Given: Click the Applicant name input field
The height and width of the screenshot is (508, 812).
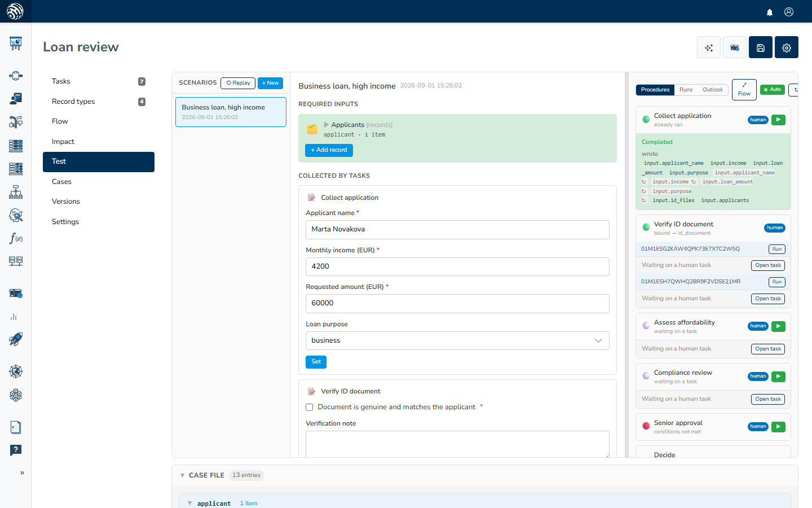Looking at the screenshot, I should (457, 229).
